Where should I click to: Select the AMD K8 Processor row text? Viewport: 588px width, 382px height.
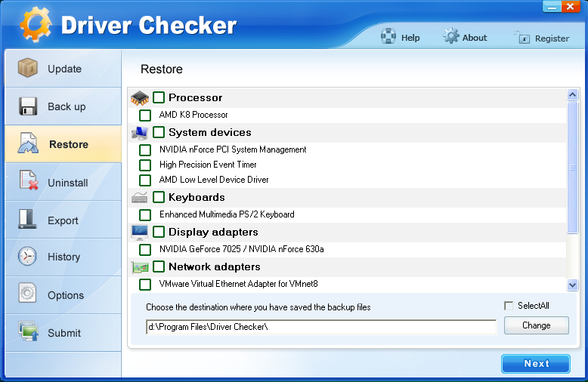[193, 115]
